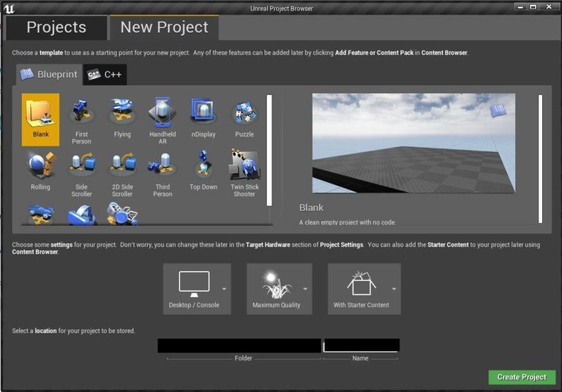Click the Create Project button

coord(522,377)
